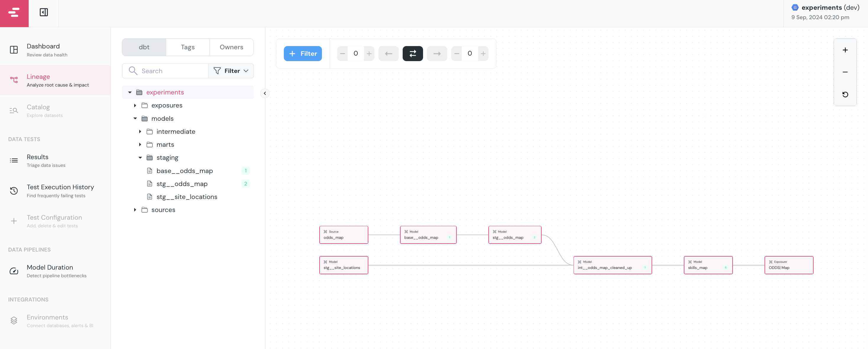Focus the Search input field
This screenshot has height=349, width=868.
[165, 71]
